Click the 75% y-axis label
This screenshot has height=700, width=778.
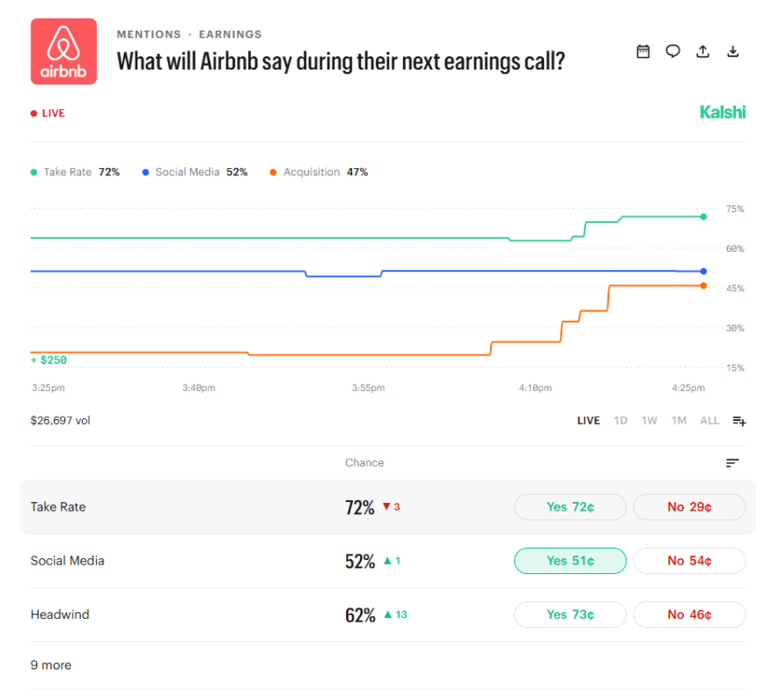[735, 209]
